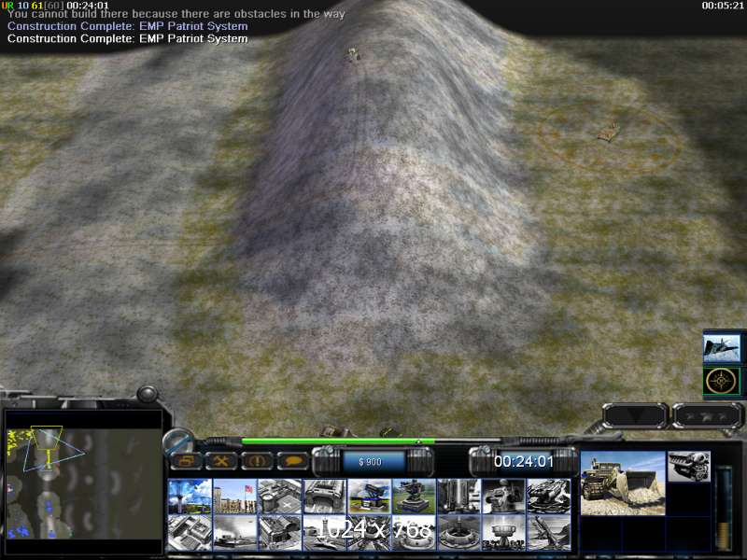
Task: Select the vehicle inside the orange circle
Action: pos(609,133)
